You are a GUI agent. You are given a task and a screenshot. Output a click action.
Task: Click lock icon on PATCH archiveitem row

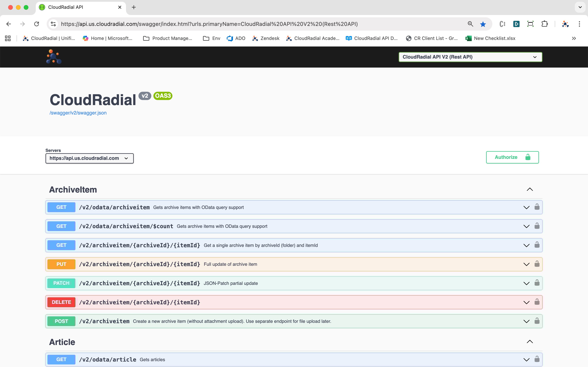(x=537, y=283)
